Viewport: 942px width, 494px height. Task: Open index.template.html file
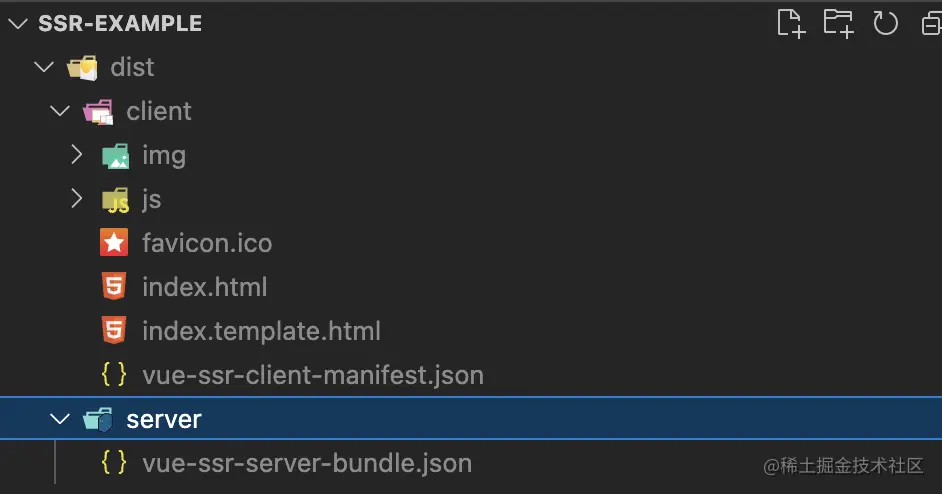(x=261, y=331)
